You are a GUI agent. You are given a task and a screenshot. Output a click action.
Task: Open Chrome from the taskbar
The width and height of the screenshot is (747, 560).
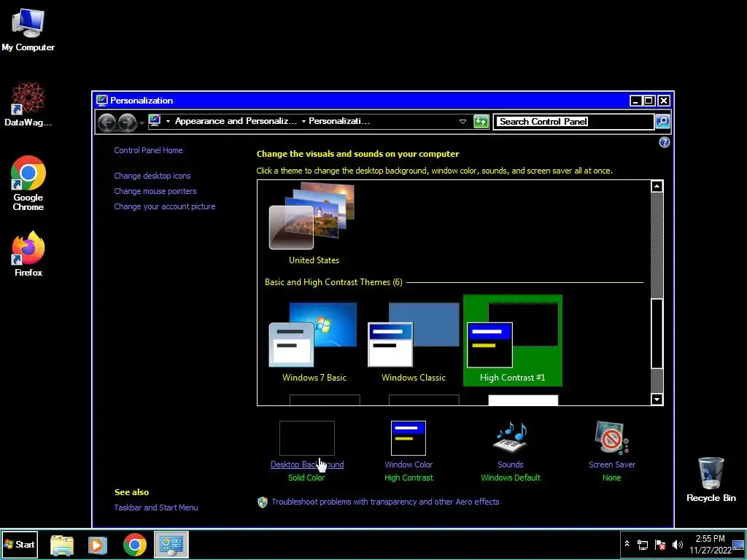[135, 545]
